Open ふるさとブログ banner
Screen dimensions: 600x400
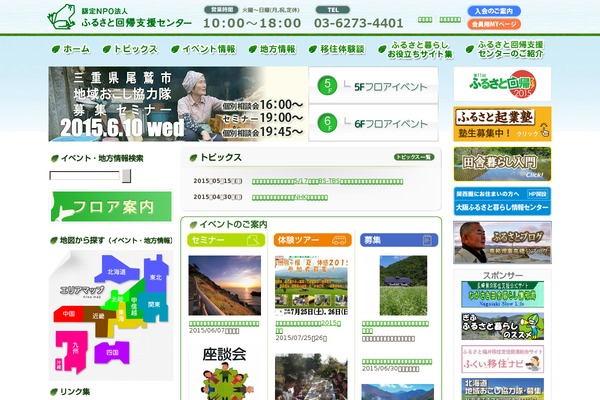click(x=502, y=242)
